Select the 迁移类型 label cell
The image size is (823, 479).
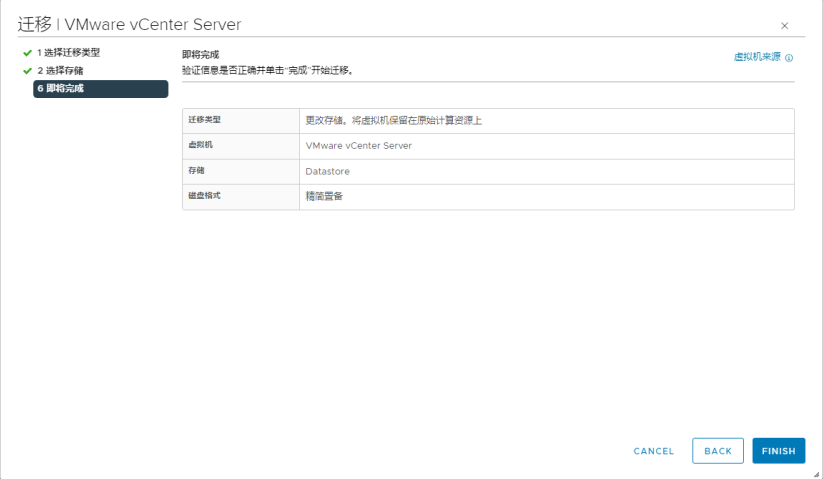(241, 121)
